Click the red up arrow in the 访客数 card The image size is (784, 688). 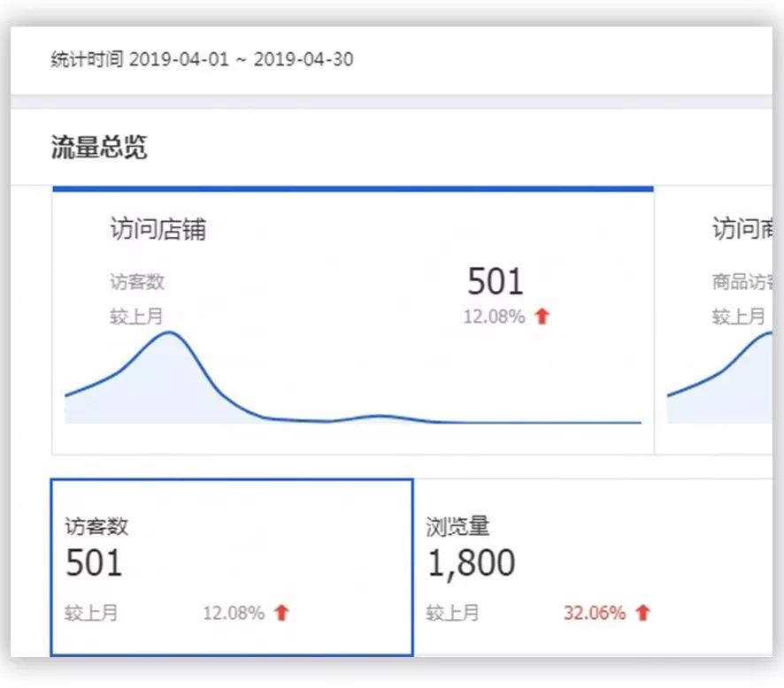(281, 612)
